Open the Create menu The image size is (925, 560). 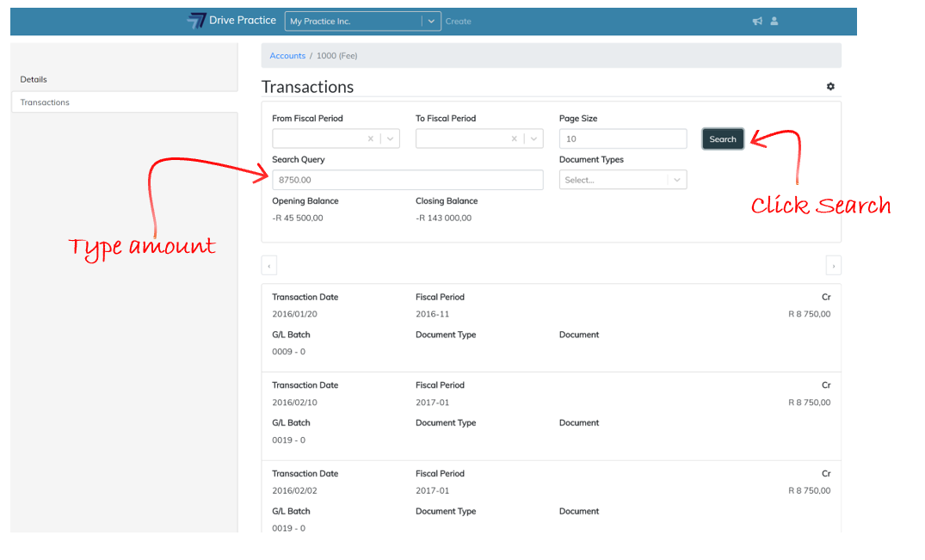(459, 22)
